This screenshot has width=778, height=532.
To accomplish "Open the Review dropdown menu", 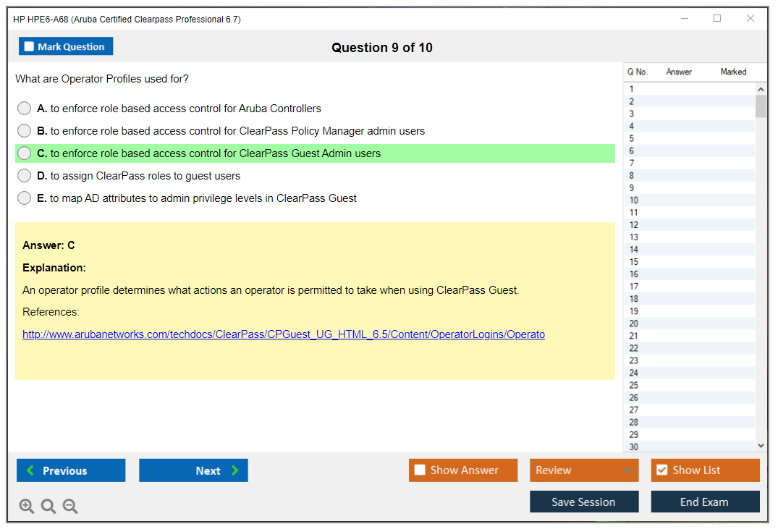I will point(584,470).
